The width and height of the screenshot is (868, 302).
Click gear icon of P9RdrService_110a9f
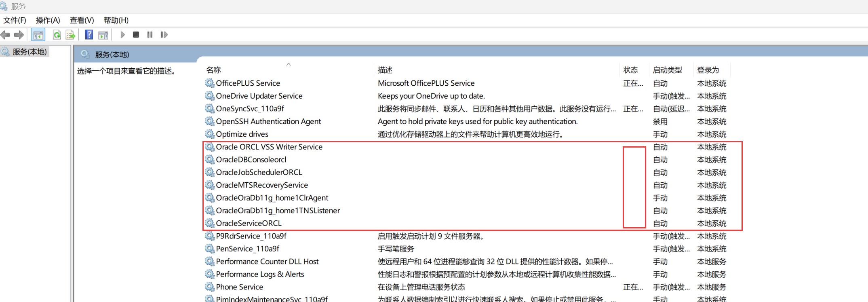209,236
